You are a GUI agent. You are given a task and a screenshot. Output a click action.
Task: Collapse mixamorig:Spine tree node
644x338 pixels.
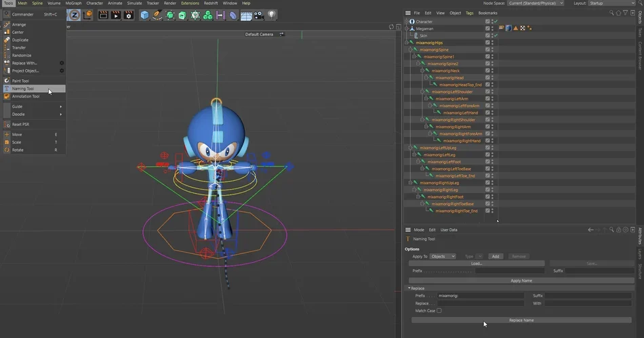pos(410,49)
